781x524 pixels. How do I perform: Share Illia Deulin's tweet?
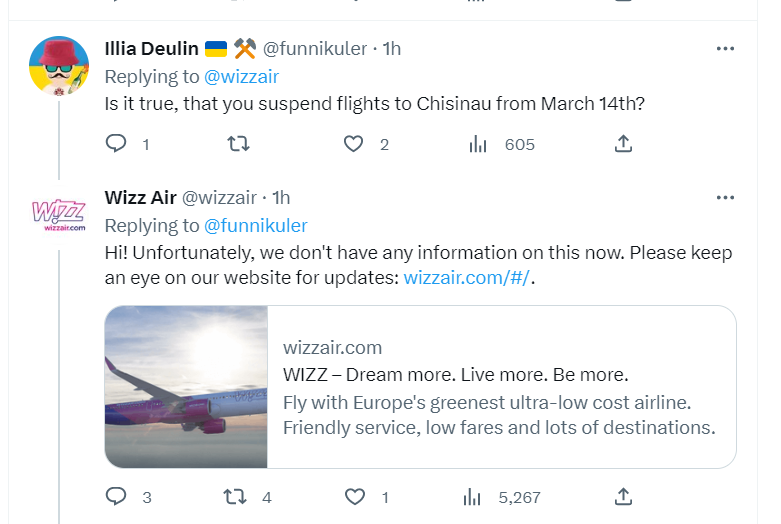coord(622,144)
